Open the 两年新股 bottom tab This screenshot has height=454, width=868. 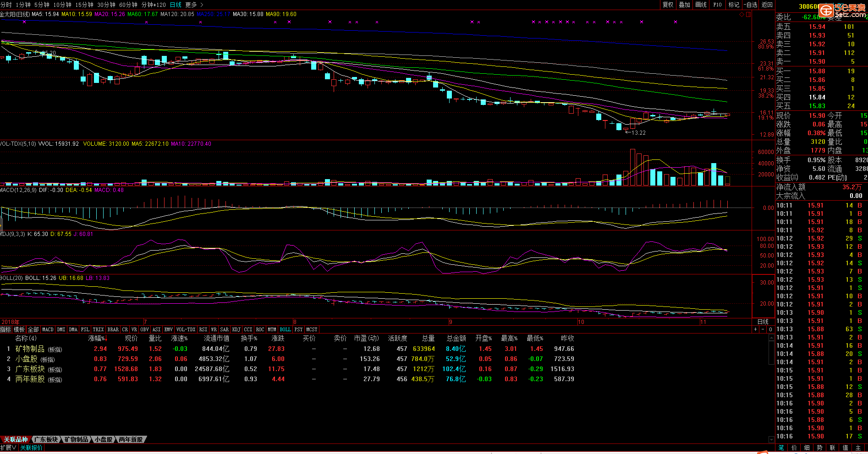(x=131, y=439)
